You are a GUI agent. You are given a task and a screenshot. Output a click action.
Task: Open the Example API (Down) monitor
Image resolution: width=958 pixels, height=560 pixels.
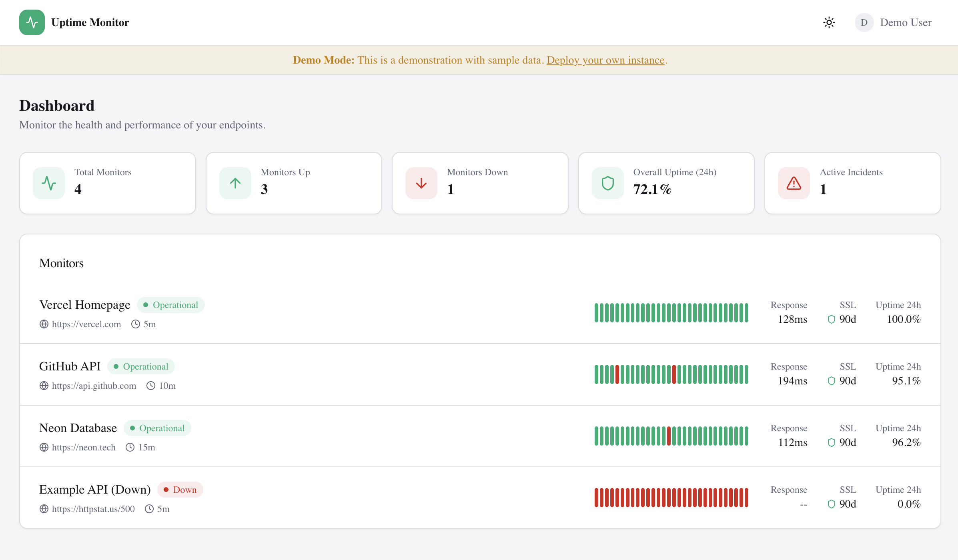(x=95, y=490)
